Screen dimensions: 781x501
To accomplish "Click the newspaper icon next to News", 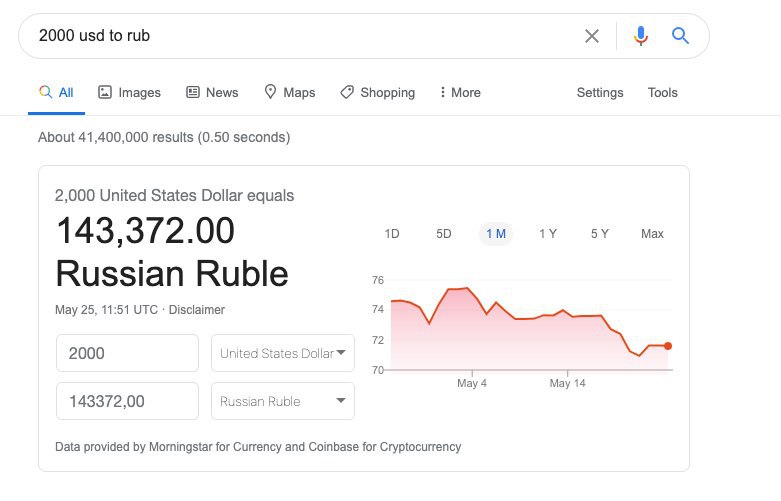I will click(193, 92).
